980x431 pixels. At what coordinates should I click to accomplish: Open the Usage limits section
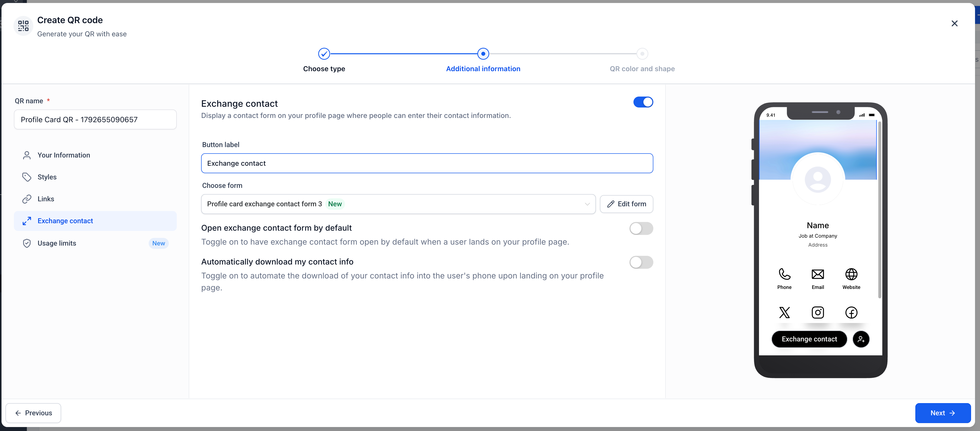pyautogui.click(x=95, y=243)
